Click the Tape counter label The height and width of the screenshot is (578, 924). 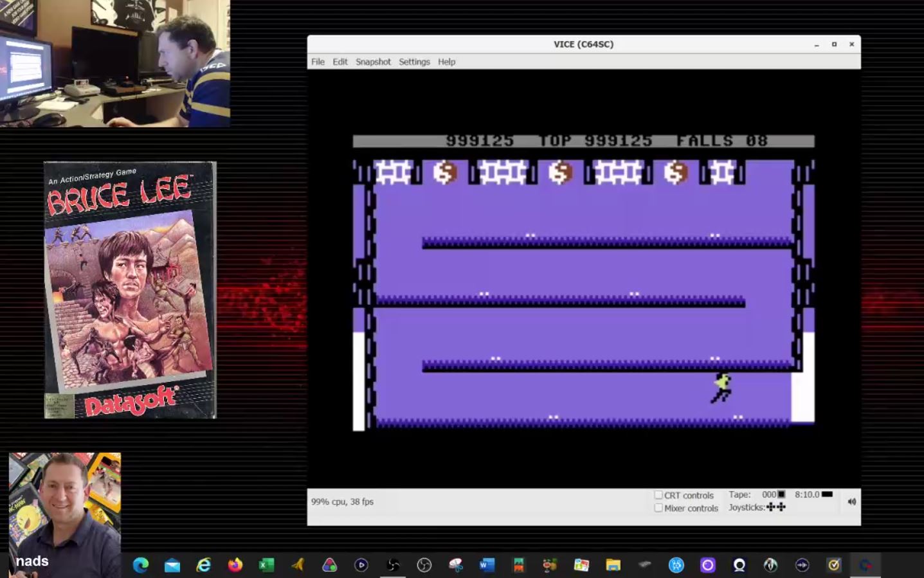(x=739, y=494)
